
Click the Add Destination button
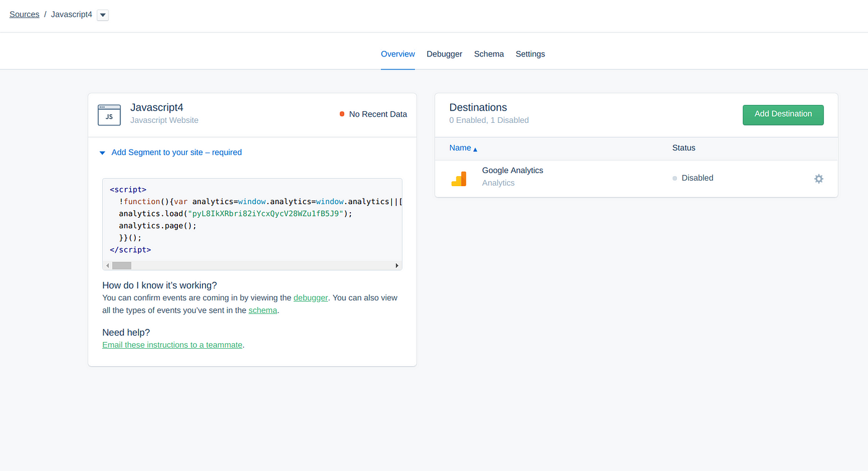coord(783,115)
